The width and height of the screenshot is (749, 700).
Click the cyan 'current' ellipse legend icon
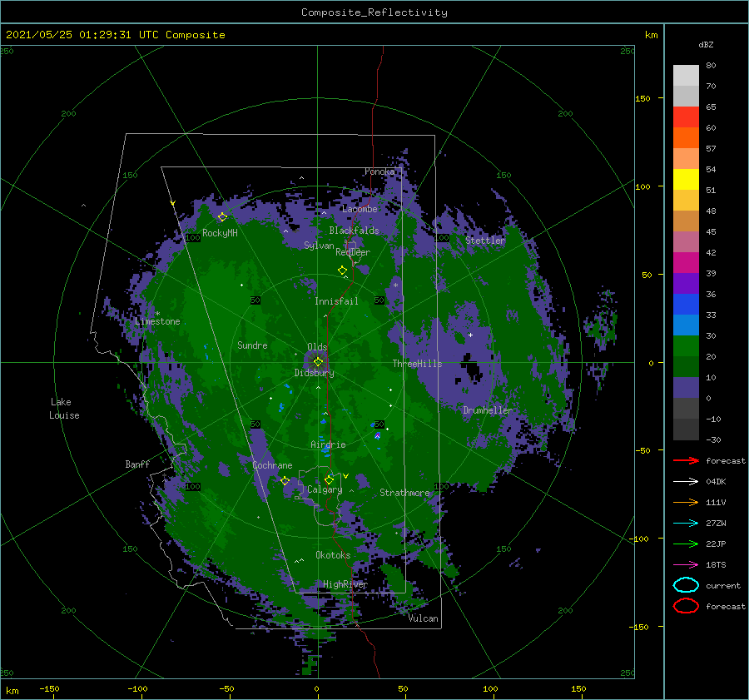click(686, 585)
